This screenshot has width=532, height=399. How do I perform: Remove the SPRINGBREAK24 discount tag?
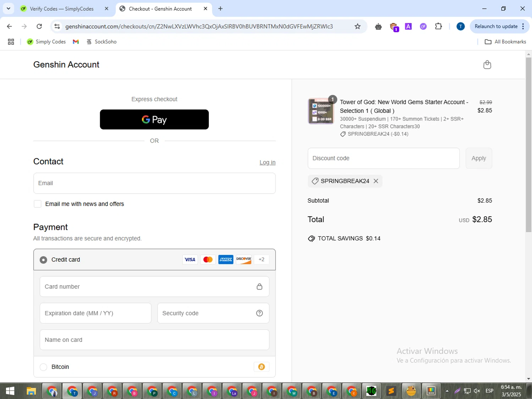click(376, 181)
